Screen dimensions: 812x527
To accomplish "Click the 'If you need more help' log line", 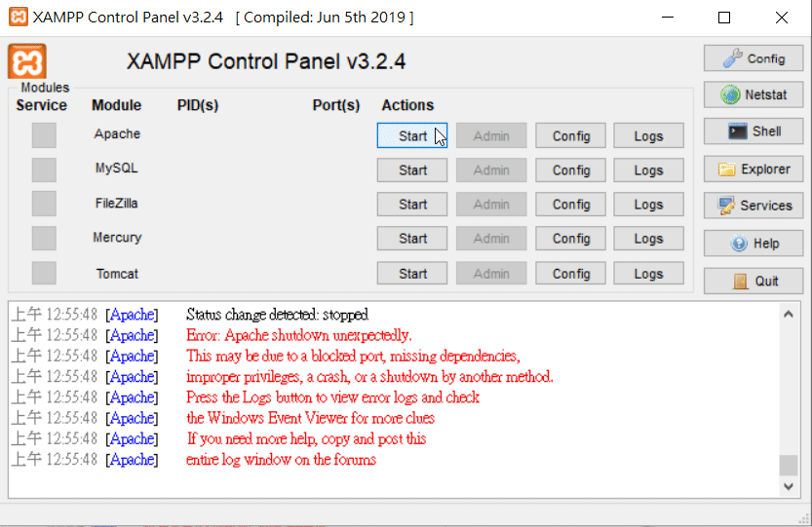I will coord(306,438).
